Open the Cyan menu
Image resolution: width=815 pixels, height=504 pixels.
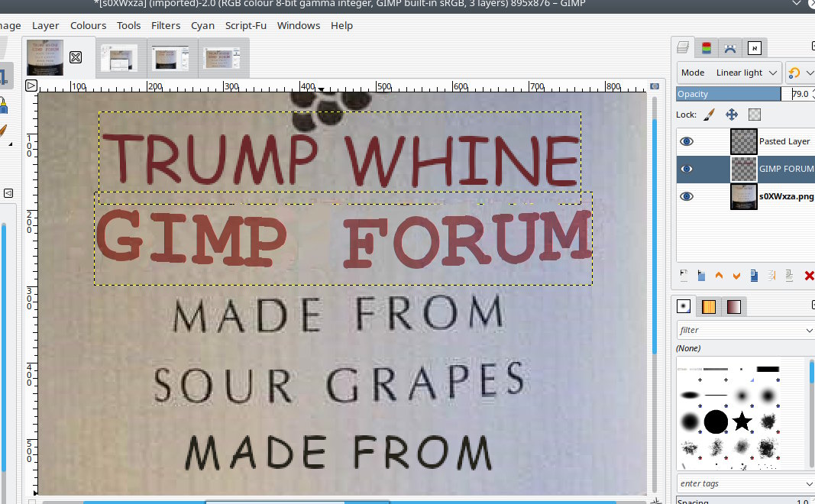coord(202,25)
